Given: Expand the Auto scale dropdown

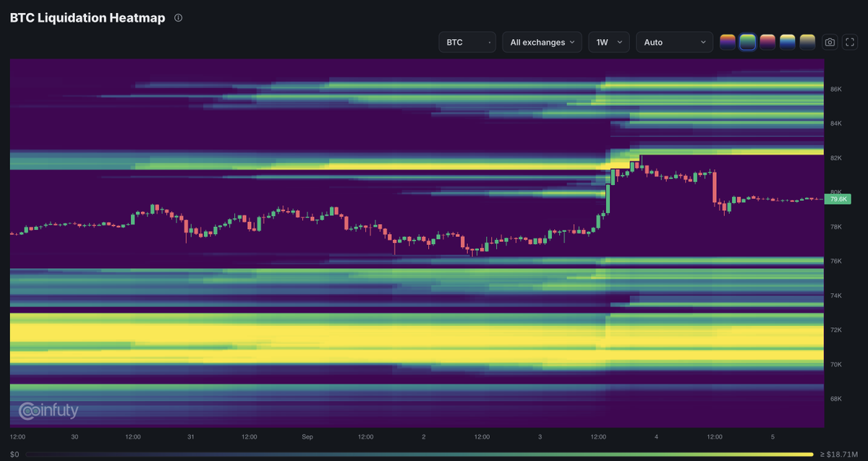Looking at the screenshot, I should point(674,42).
